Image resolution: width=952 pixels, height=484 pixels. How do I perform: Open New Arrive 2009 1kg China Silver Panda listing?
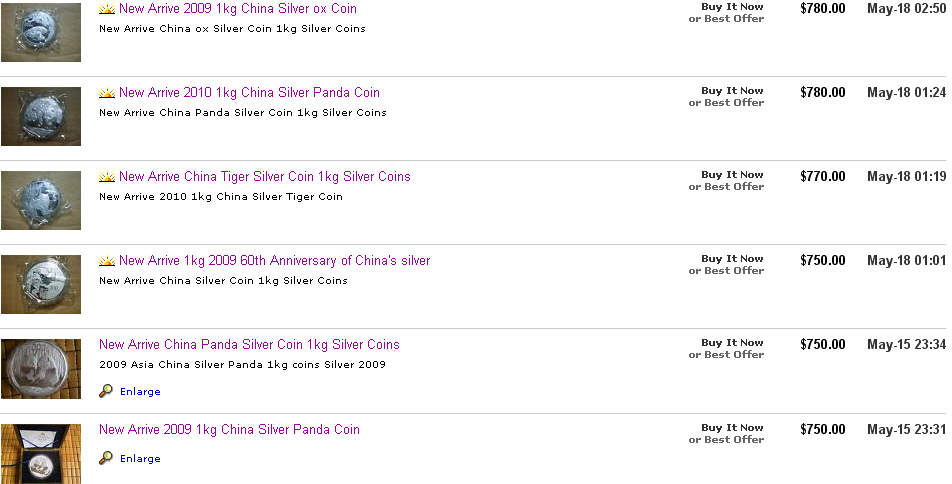pyautogui.click(x=229, y=430)
